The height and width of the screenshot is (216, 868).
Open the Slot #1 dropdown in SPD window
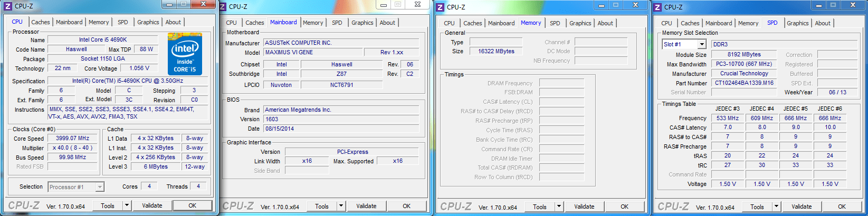(701, 44)
